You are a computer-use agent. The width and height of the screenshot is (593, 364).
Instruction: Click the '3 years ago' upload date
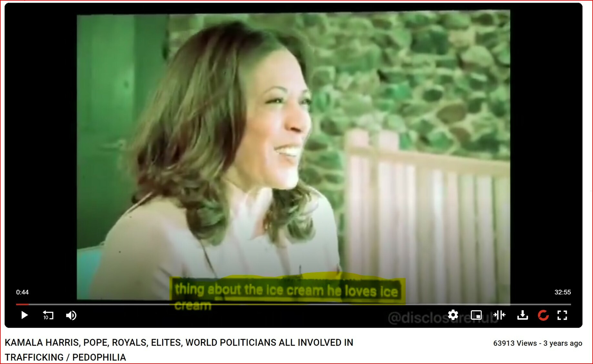563,343
